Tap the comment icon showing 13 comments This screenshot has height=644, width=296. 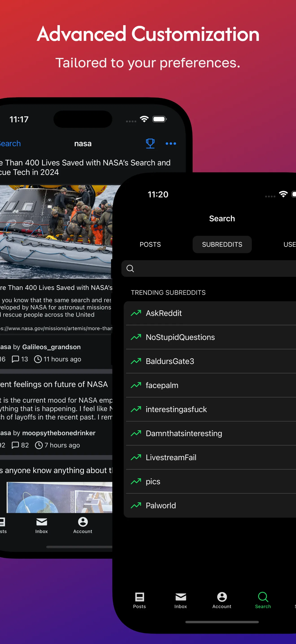coord(15,359)
